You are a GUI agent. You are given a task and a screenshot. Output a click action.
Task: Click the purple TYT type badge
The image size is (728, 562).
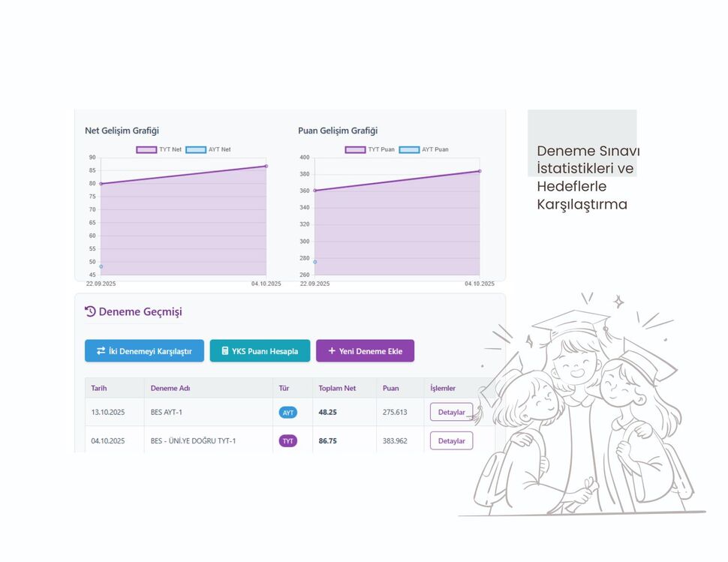(288, 441)
